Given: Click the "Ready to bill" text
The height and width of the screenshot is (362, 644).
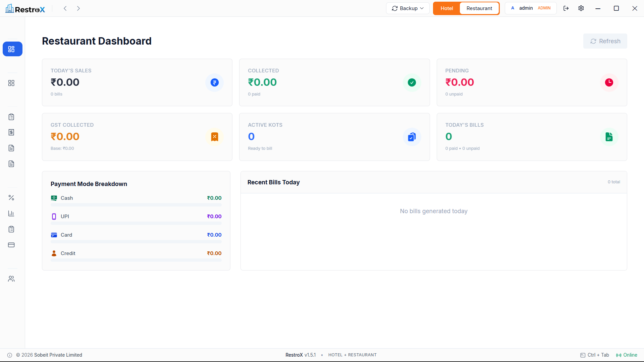Looking at the screenshot, I should 260,148.
